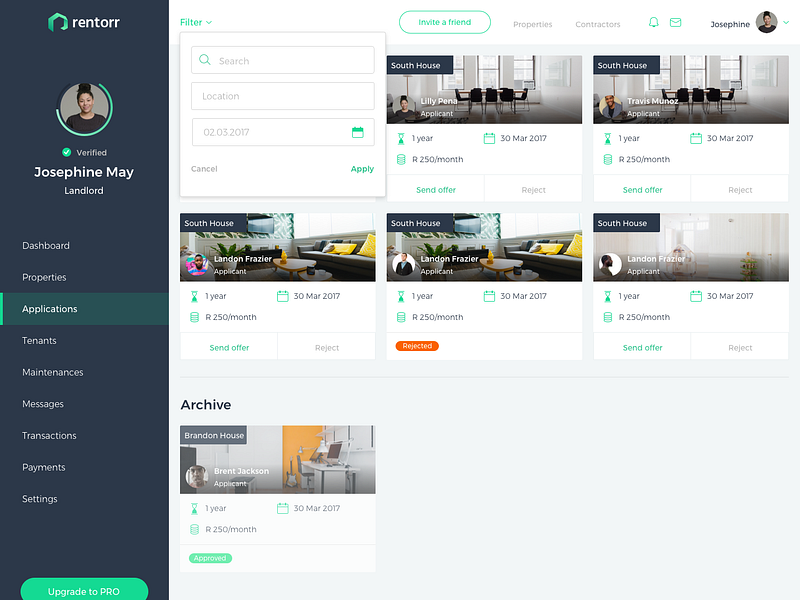Screen dimensions: 800x600
Task: Open the messages envelope icon
Action: click(x=676, y=22)
